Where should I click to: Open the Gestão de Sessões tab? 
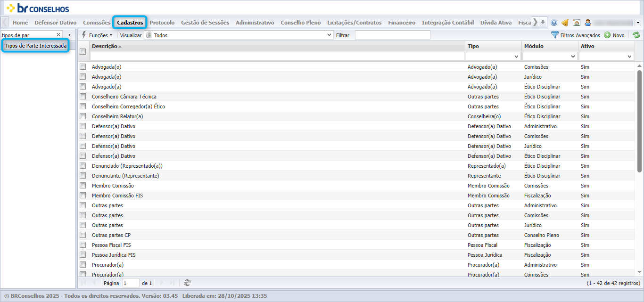205,22
